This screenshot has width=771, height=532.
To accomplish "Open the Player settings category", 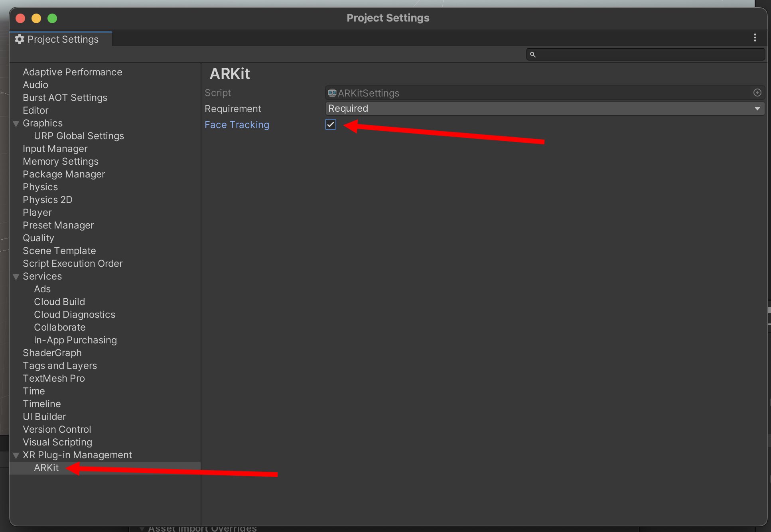I will [37, 213].
